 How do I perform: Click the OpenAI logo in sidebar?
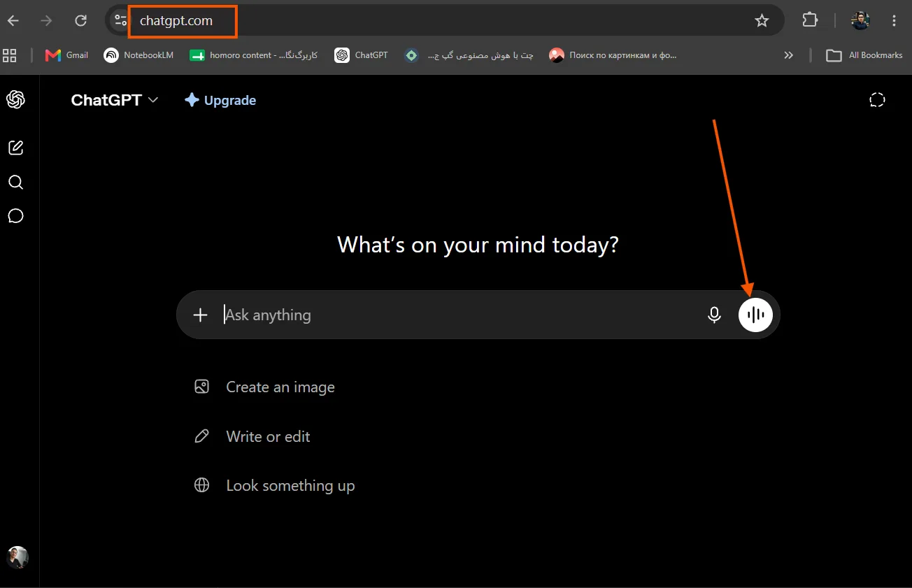click(x=15, y=100)
